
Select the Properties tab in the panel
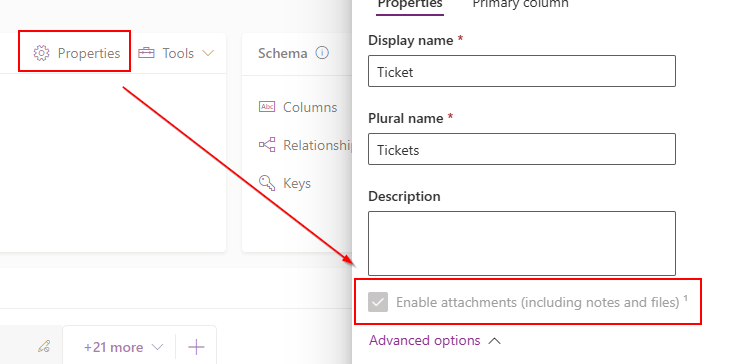(410, 4)
